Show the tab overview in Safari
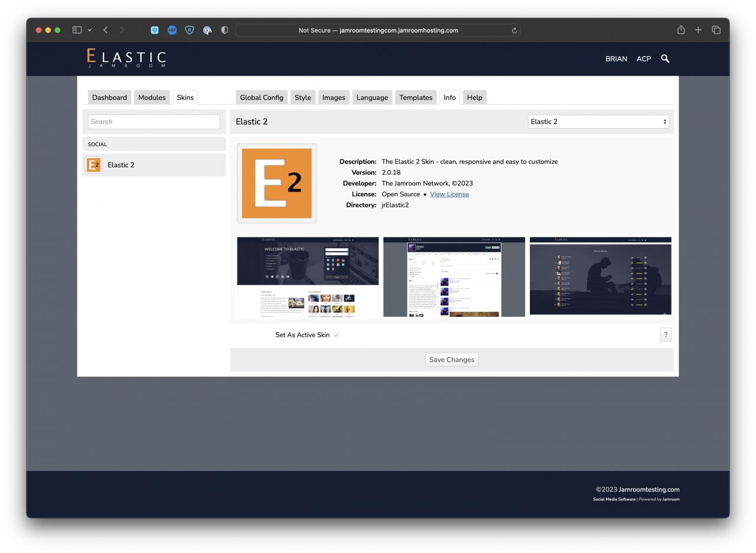Viewport: 756px width, 553px height. [716, 30]
